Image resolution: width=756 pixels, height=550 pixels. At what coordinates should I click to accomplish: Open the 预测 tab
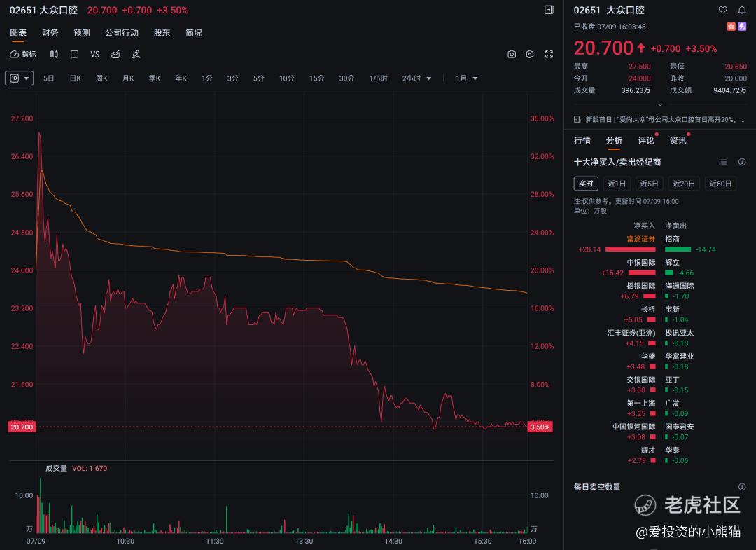(81, 33)
